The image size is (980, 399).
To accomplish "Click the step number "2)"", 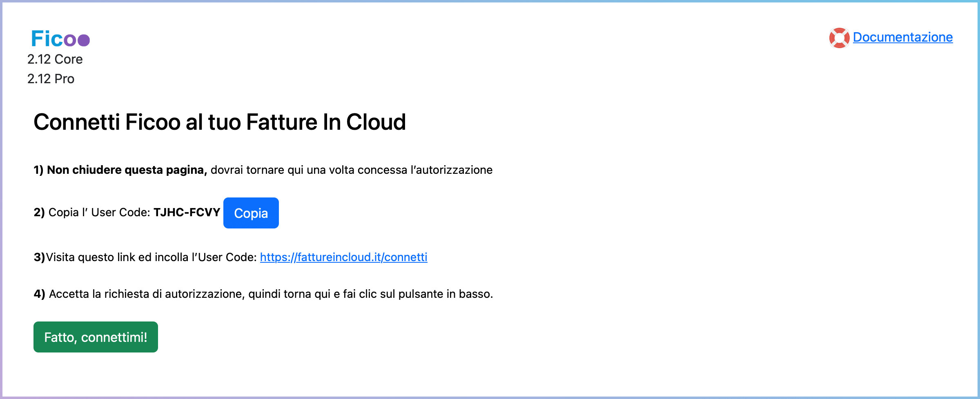I will pyautogui.click(x=39, y=212).
